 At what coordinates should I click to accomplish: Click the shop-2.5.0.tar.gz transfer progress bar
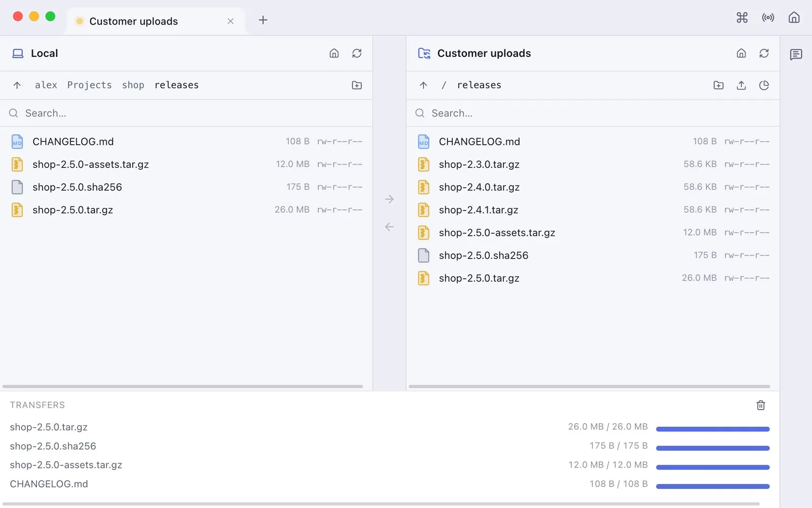713,429
